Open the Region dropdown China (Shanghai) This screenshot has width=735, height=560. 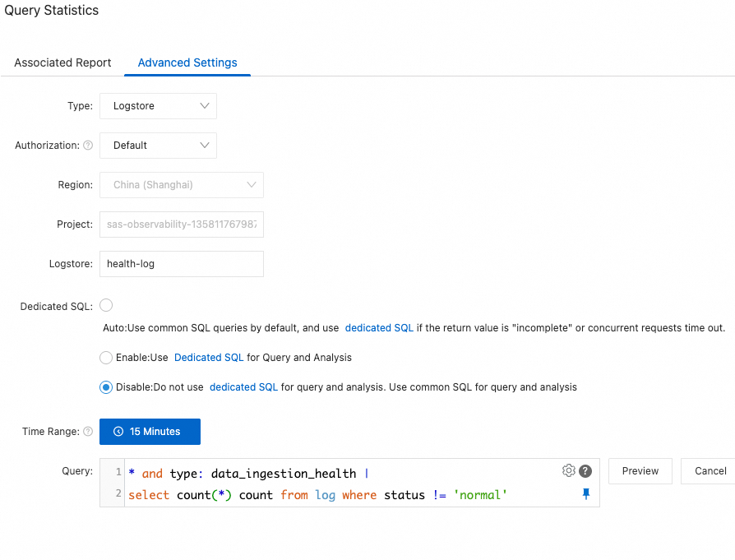click(181, 185)
